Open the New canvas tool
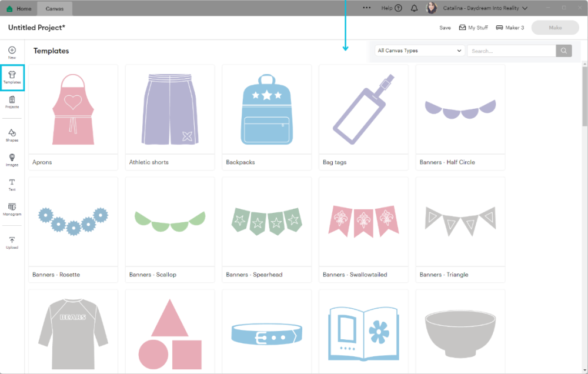 [x=12, y=52]
